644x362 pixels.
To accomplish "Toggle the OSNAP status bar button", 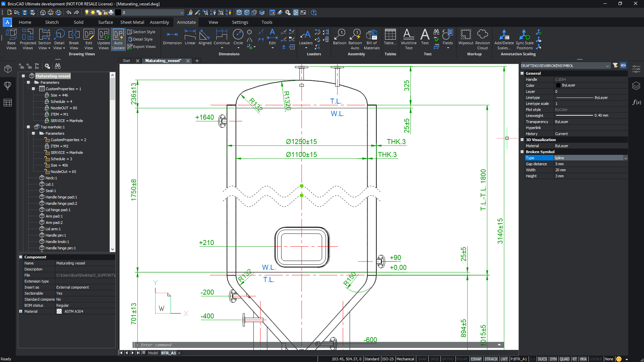I will coord(476,359).
